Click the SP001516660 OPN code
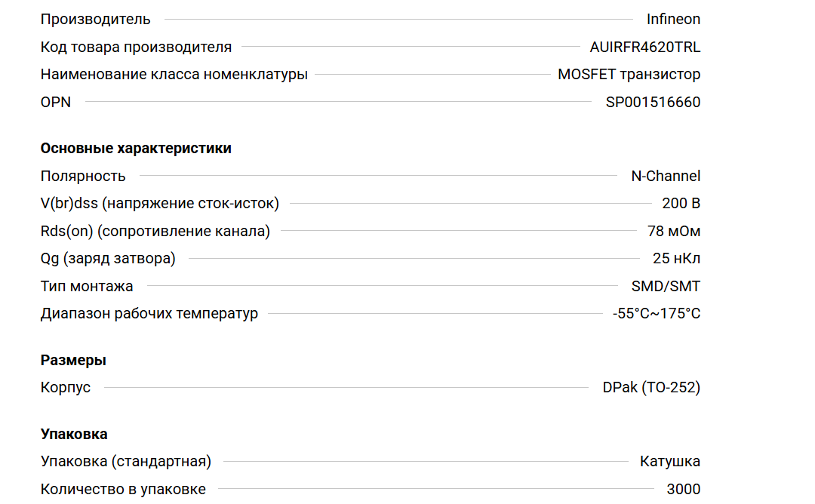 (653, 102)
